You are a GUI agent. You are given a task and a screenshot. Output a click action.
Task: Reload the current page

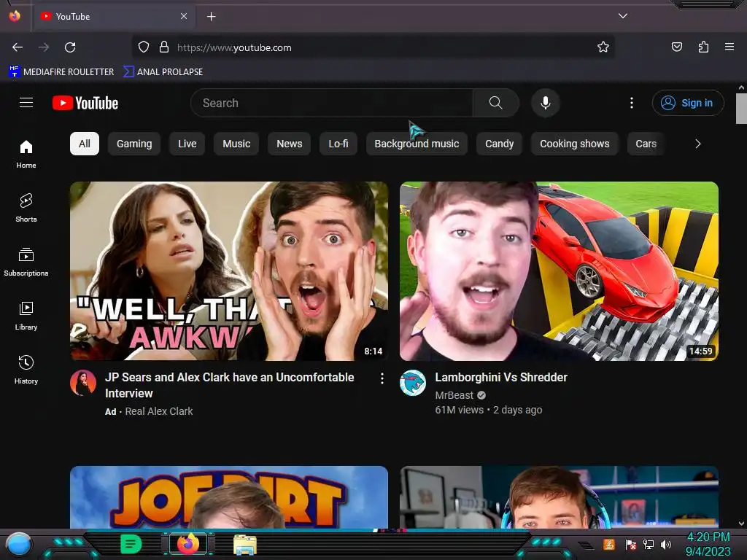point(70,47)
